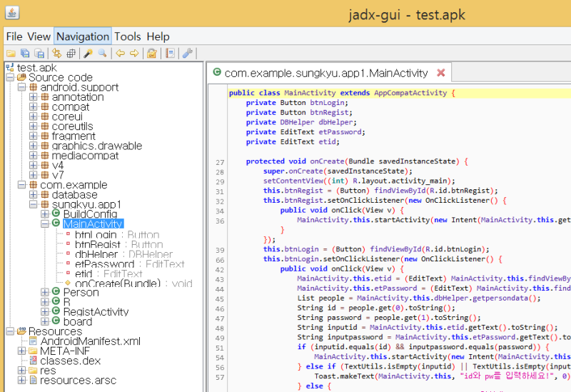Viewport: 571px width, 392px height.
Task: Expand the META-INF folder
Action: (x=22, y=351)
